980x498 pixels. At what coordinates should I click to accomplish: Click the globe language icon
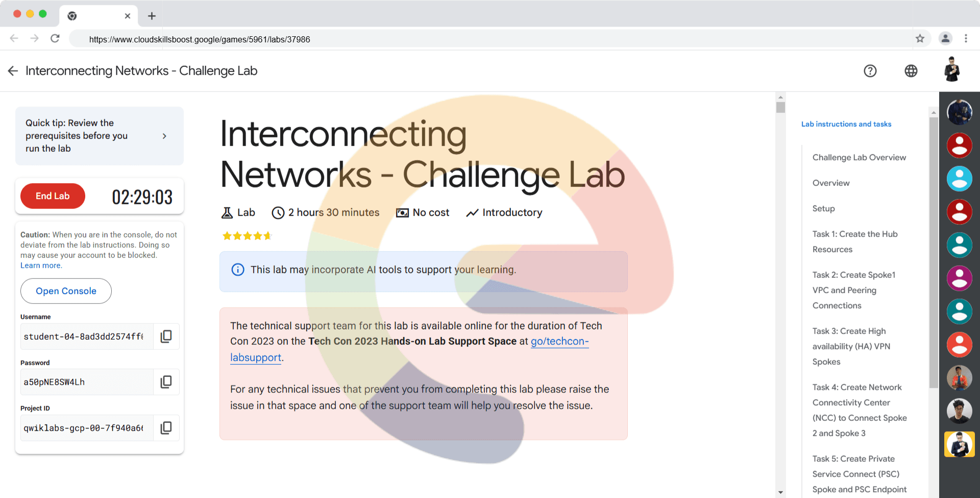coord(911,71)
